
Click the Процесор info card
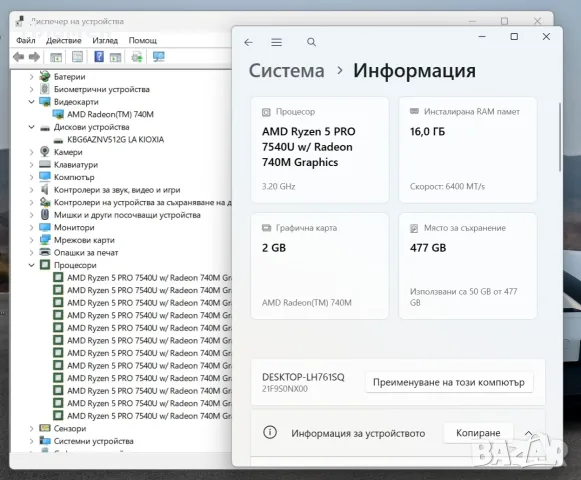point(320,150)
